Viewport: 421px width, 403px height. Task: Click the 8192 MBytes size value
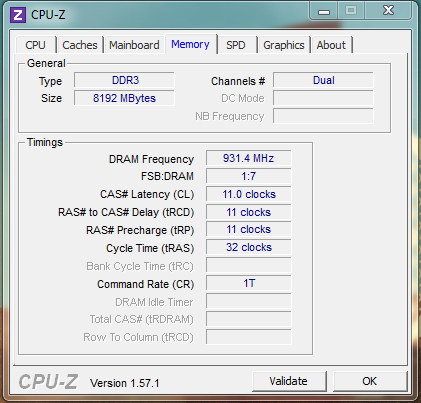(124, 98)
